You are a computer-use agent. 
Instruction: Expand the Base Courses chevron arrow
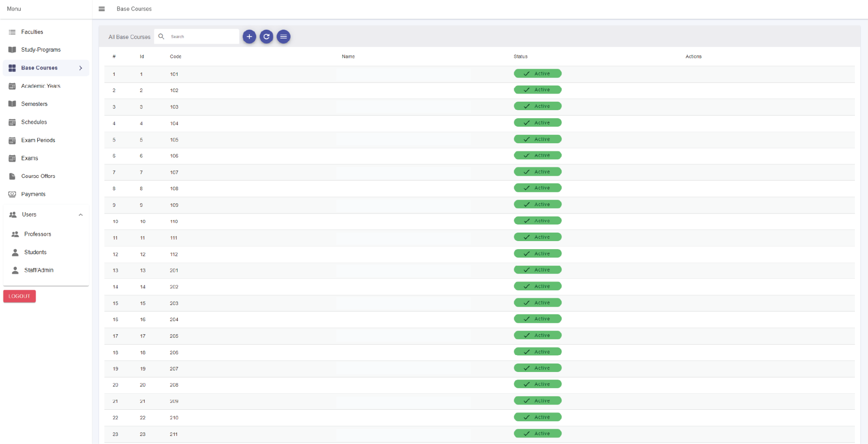tap(81, 68)
